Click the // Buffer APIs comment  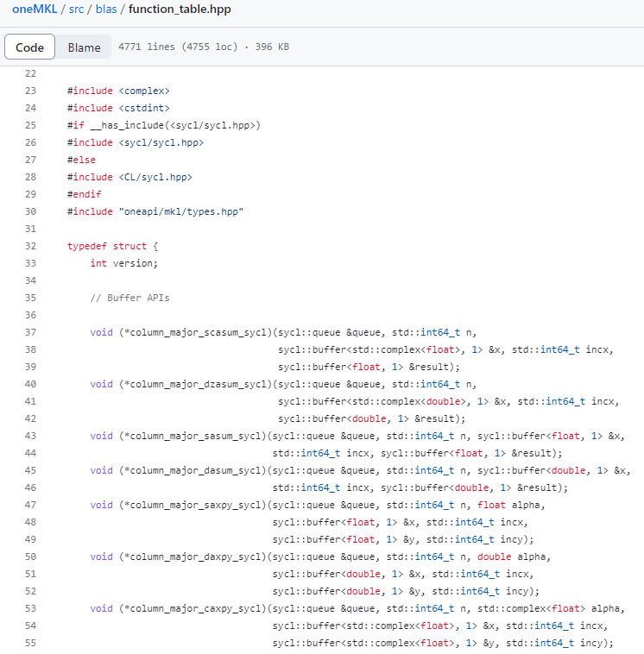click(129, 298)
